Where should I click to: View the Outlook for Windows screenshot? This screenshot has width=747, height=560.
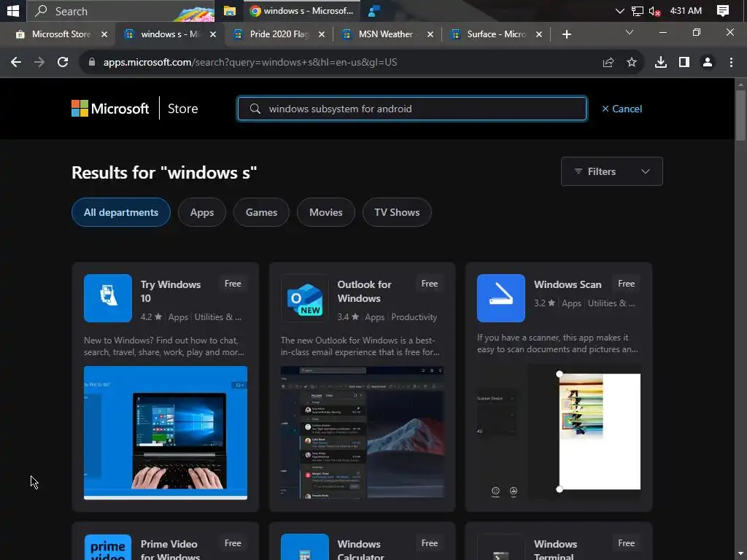pos(362,433)
